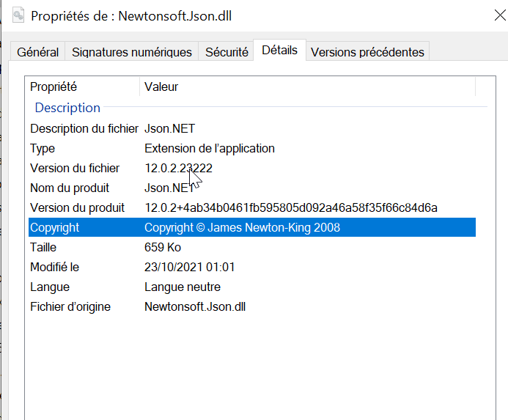Click the file icon in the title bar
Screen dimensions: 508x420
18,15
